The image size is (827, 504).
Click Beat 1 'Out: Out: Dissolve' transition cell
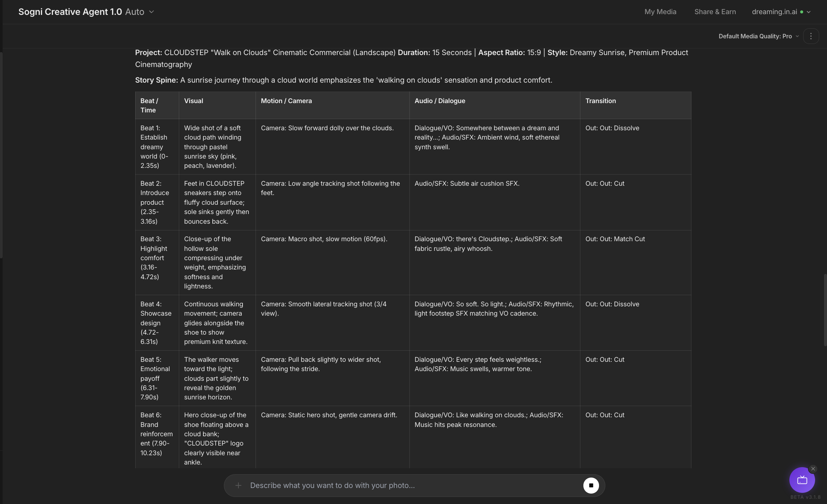point(636,147)
